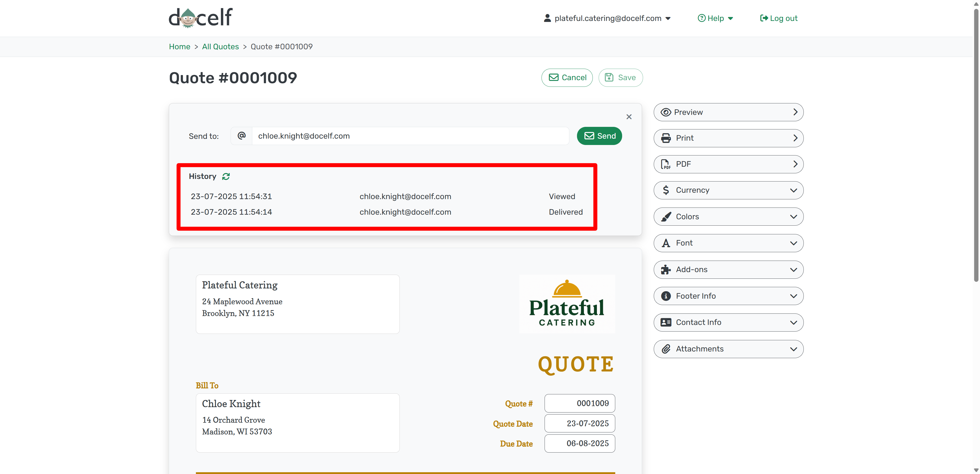This screenshot has width=980, height=474.
Task: Click the Send to email field
Action: [x=410, y=136]
